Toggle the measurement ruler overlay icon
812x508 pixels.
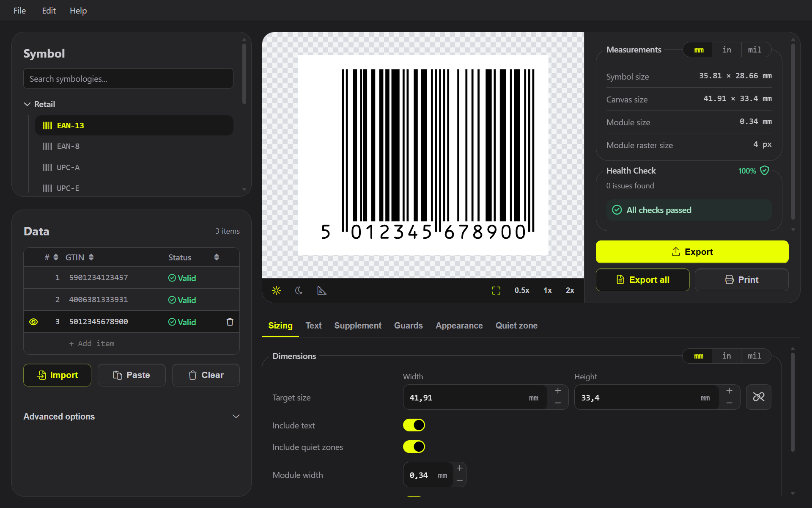pyautogui.click(x=322, y=290)
